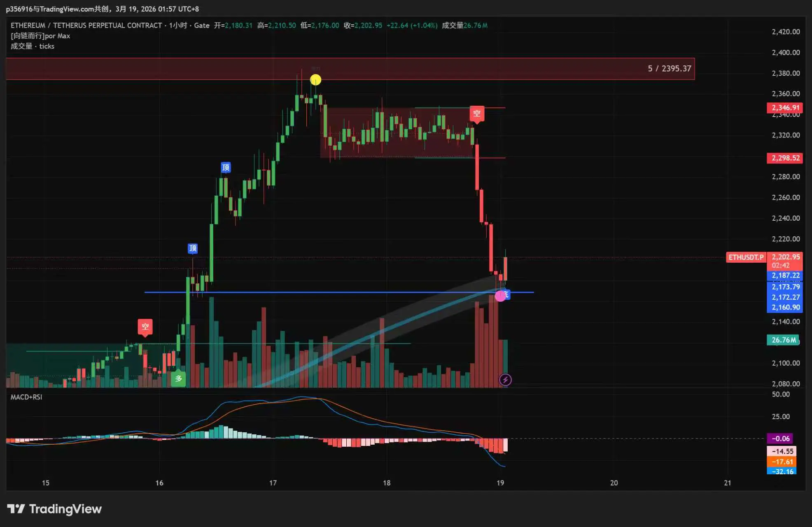Click the 2,346.91 red price axis label
812x527 pixels.
[x=785, y=108]
